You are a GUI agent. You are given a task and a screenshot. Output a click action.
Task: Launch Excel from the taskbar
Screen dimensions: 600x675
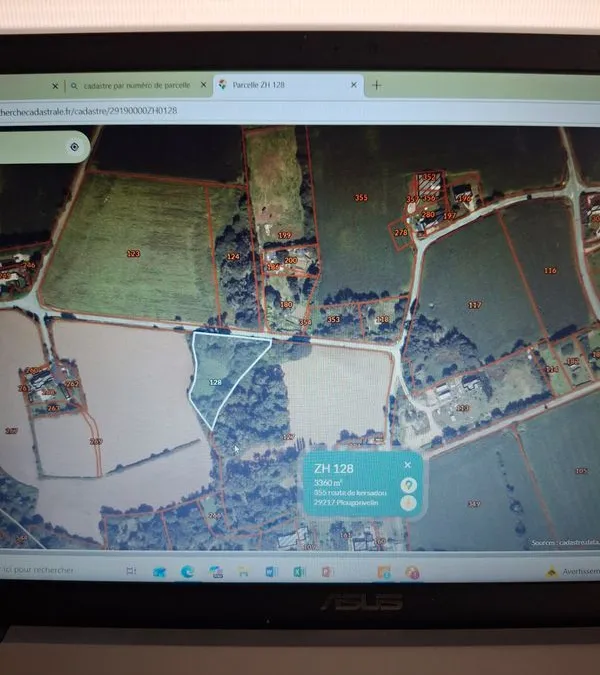coord(299,572)
